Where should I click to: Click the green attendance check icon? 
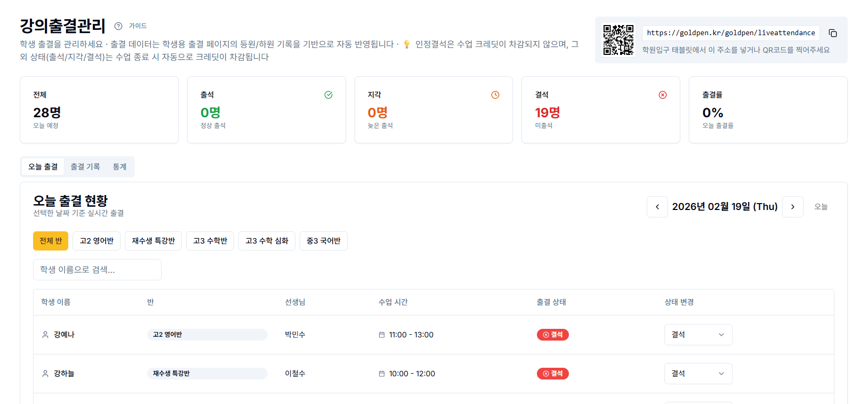pyautogui.click(x=328, y=95)
